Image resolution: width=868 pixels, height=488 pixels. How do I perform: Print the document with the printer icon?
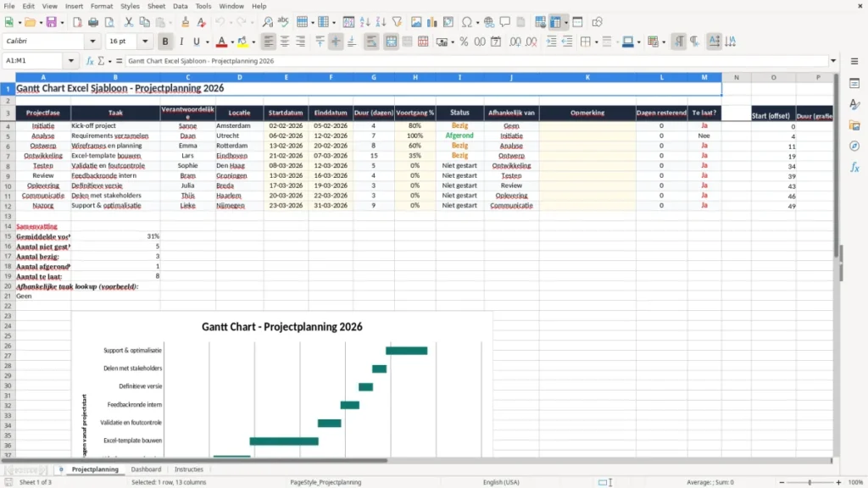(93, 22)
